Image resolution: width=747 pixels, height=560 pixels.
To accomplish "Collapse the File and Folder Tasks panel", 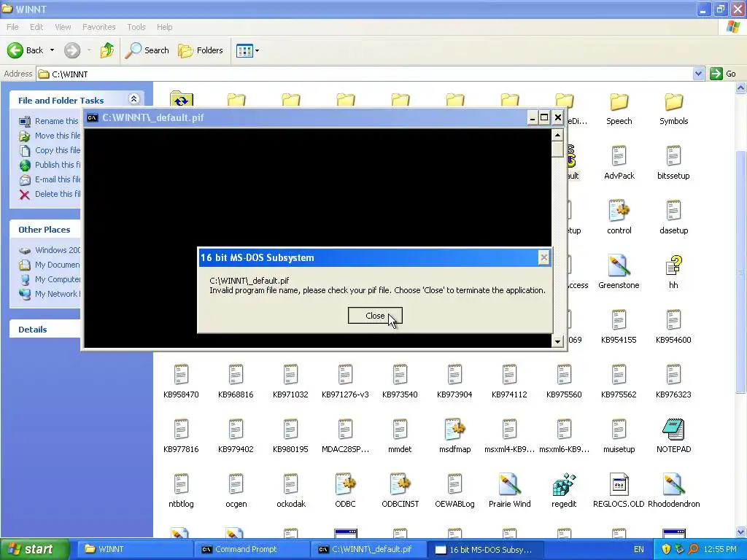I will 134,98.
